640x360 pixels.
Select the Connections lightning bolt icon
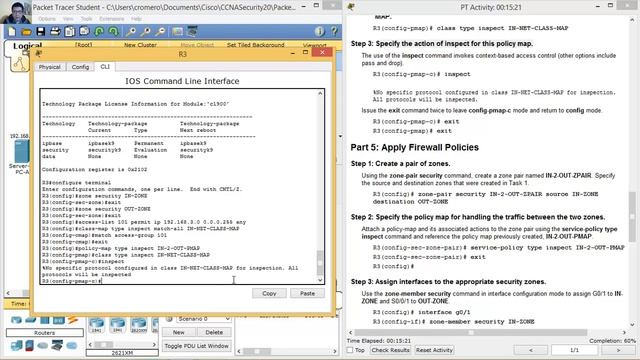tap(73, 320)
